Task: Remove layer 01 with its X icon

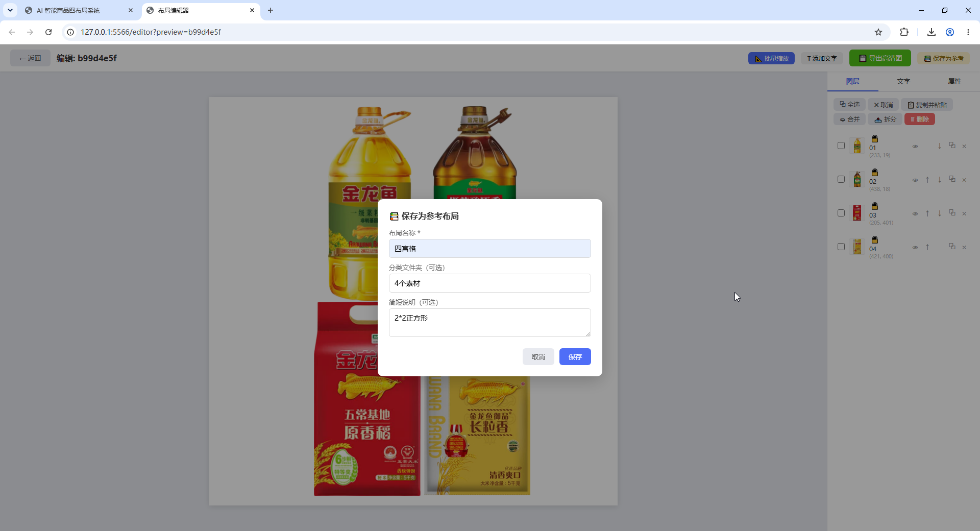Action: (x=964, y=147)
